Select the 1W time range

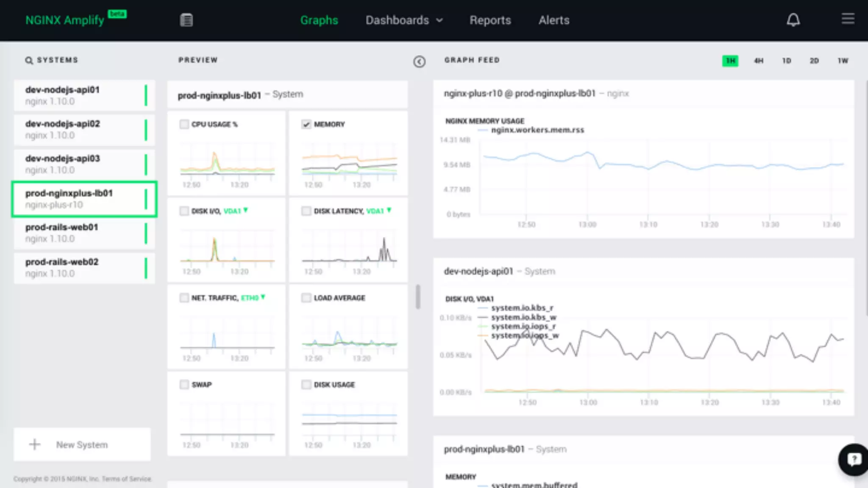pos(843,61)
